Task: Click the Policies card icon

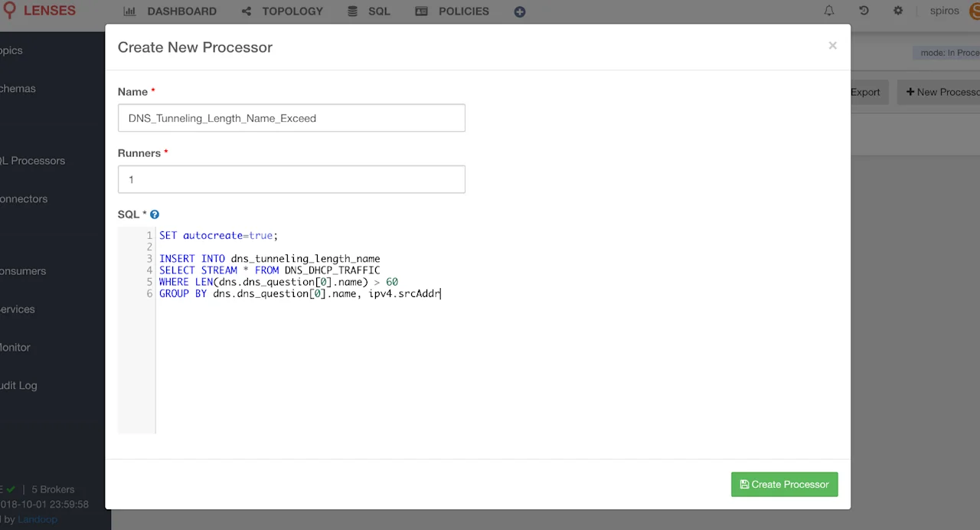Action: pyautogui.click(x=421, y=11)
